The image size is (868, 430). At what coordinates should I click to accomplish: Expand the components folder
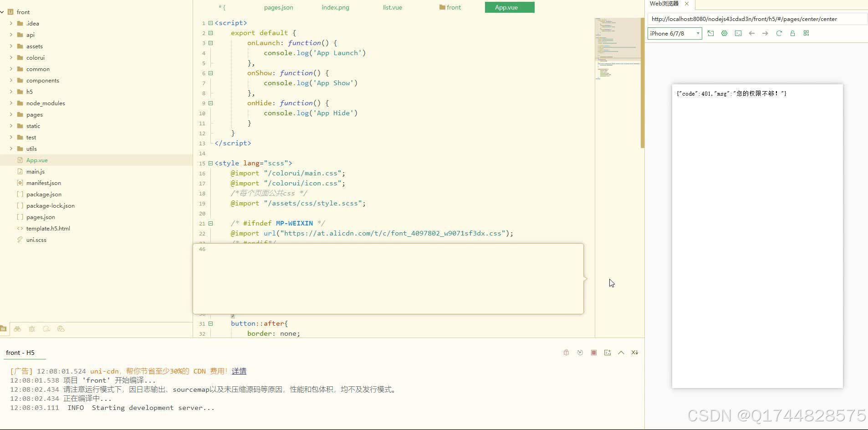(11, 80)
